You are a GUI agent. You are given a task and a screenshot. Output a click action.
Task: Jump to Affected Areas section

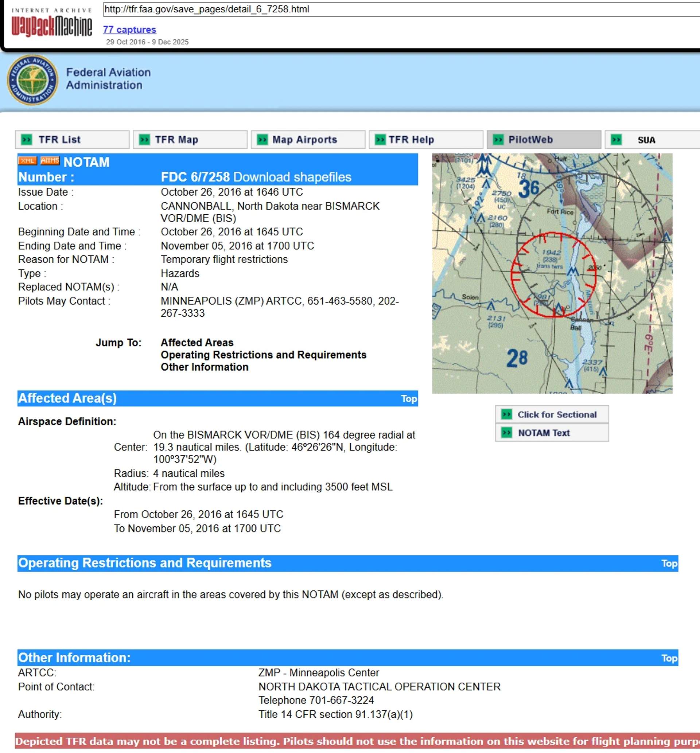(197, 343)
